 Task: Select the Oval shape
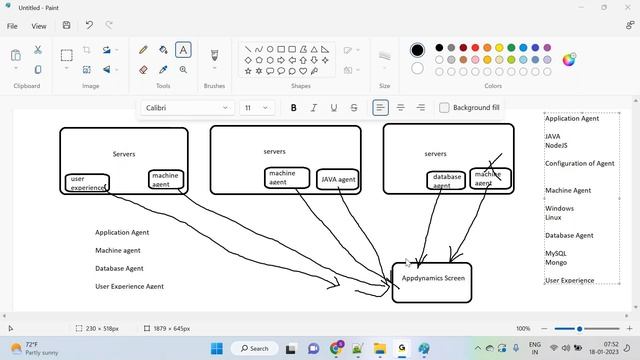pyautogui.click(x=270, y=49)
